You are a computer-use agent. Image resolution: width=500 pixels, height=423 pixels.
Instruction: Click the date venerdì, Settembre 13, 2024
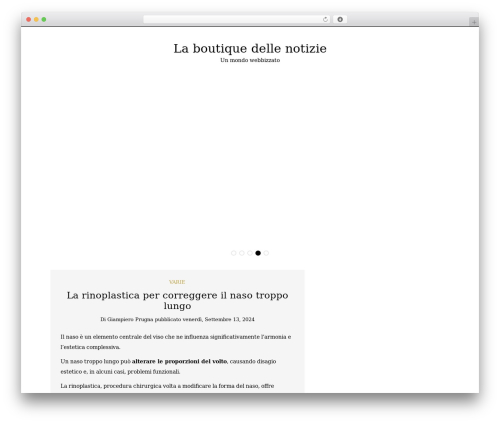[218, 319]
